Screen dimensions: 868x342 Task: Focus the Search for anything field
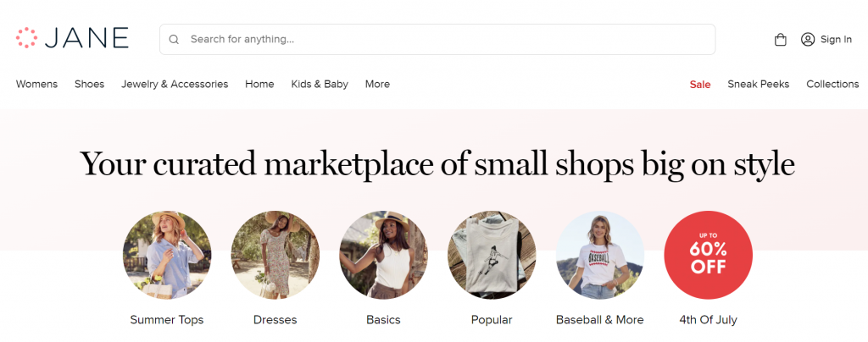click(437, 39)
